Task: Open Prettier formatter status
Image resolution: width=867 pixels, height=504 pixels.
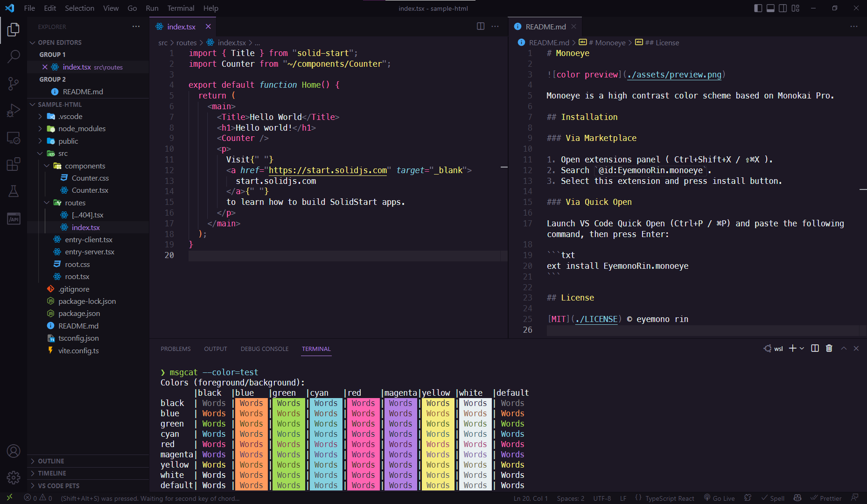Action: (826, 498)
